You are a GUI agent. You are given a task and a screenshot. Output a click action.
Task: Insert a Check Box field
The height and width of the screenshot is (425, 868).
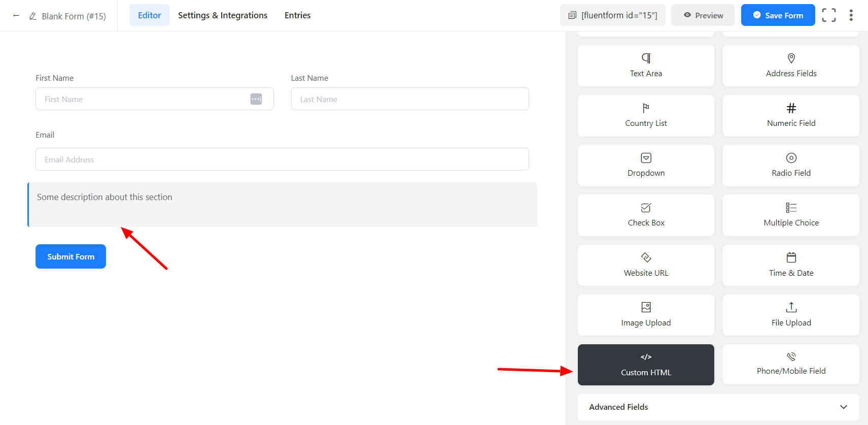click(x=645, y=215)
